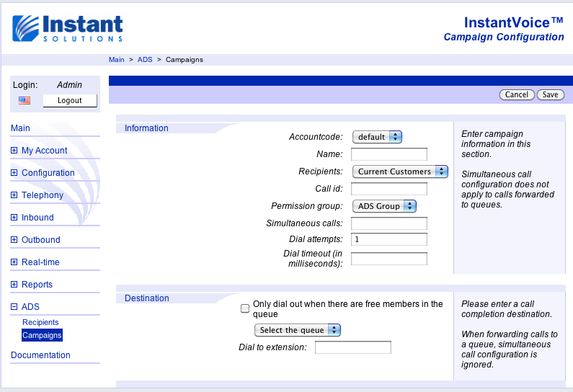Expand the Real-time plus icon
This screenshot has width=573, height=392.
pyautogui.click(x=14, y=262)
